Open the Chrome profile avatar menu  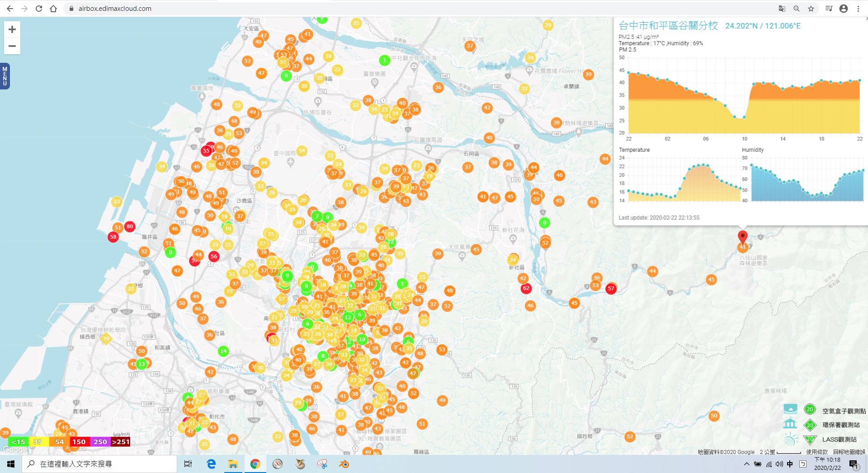pyautogui.click(x=844, y=9)
